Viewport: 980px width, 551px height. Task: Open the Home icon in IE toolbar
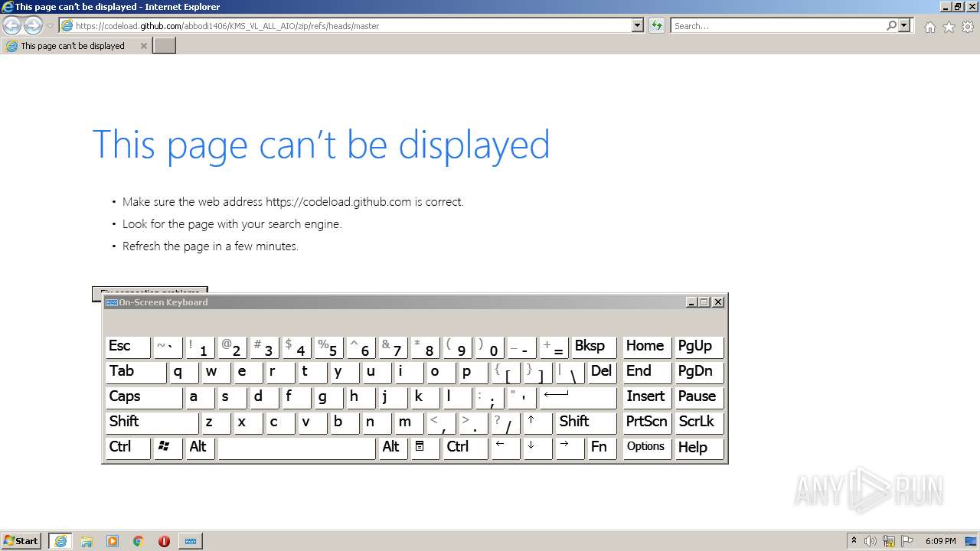(929, 27)
